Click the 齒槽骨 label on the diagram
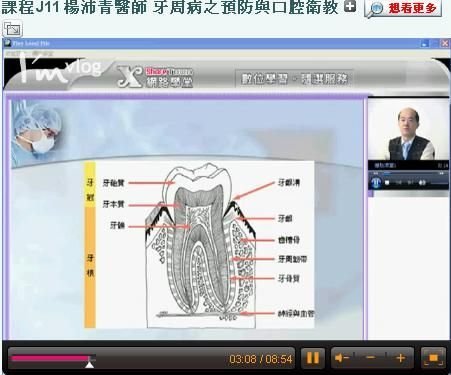This screenshot has width=451, height=375. (289, 240)
